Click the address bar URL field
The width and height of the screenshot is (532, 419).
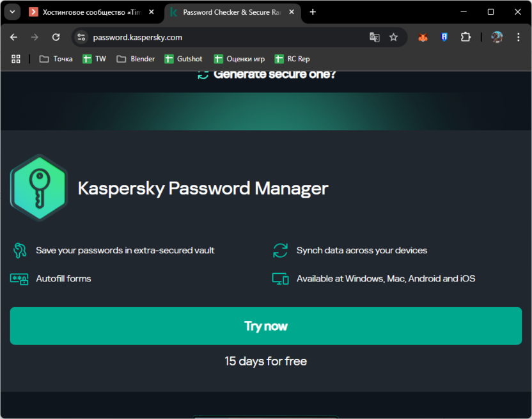[224, 37]
